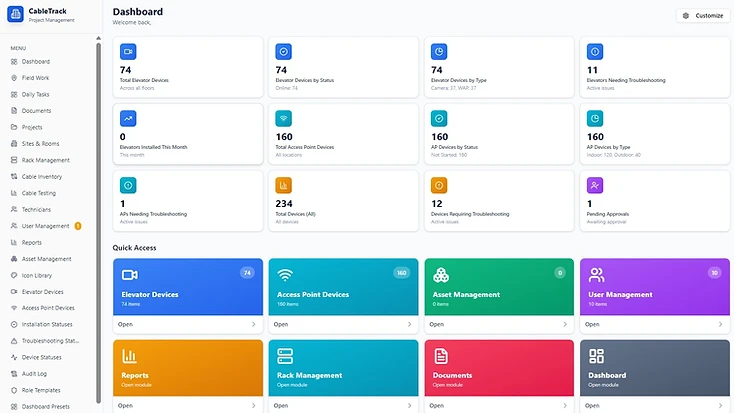Click the Customize gear button

point(703,15)
